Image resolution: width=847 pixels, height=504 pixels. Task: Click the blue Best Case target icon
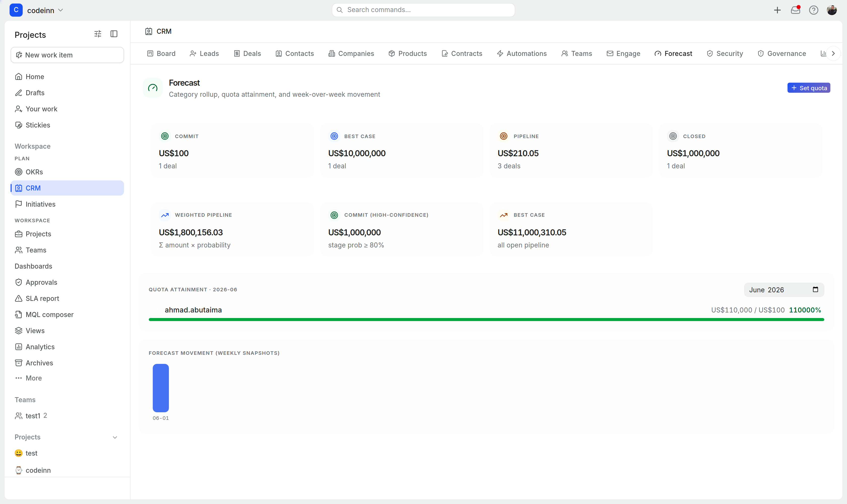[334, 136]
